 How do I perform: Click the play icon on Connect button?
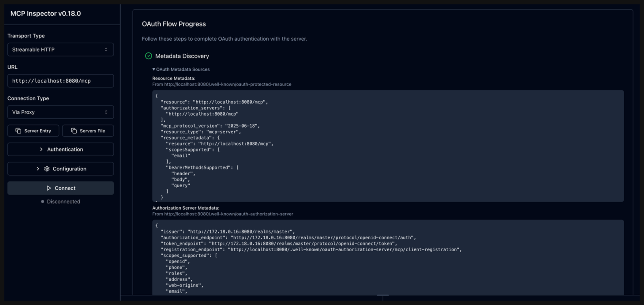49,188
